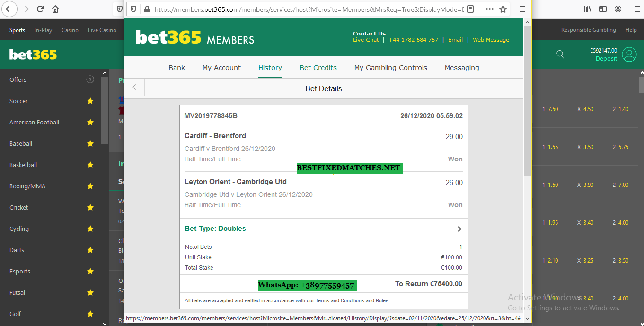
Task: Open the Bank tab
Action: (177, 68)
